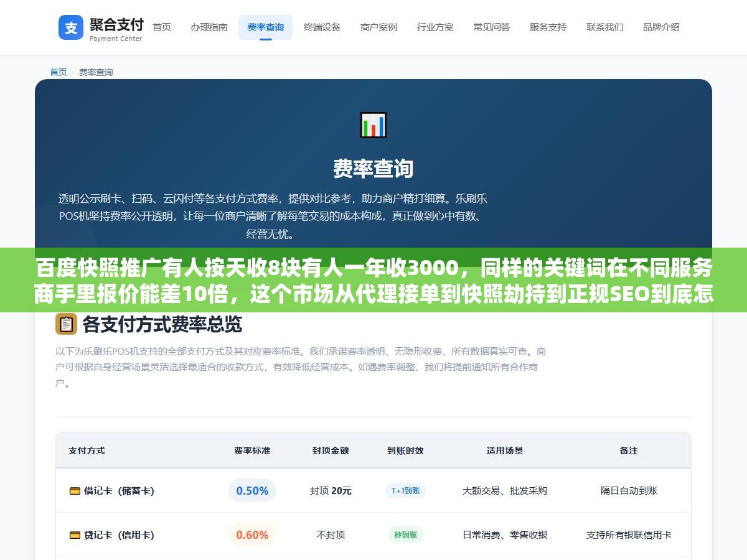The image size is (747, 560).
Task: Visit the 常见问答 page
Action: pos(492,27)
